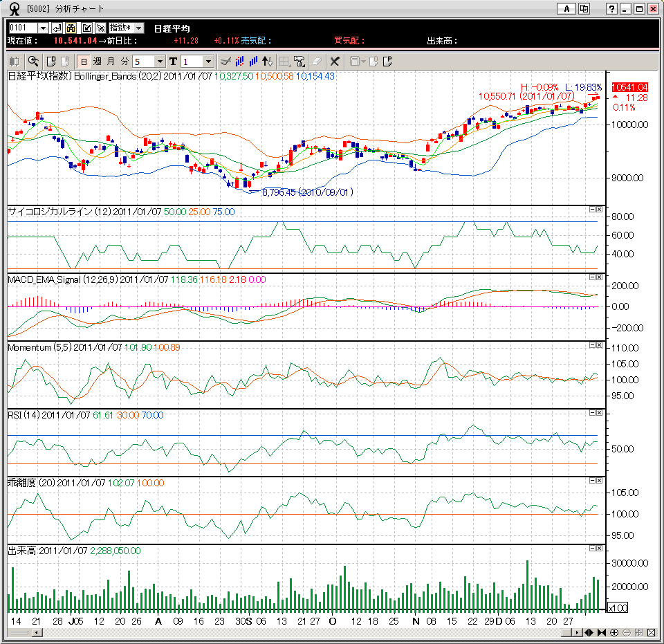The width and height of the screenshot is (664, 644).
Task: Click the question mark help button
Action: (x=611, y=8)
